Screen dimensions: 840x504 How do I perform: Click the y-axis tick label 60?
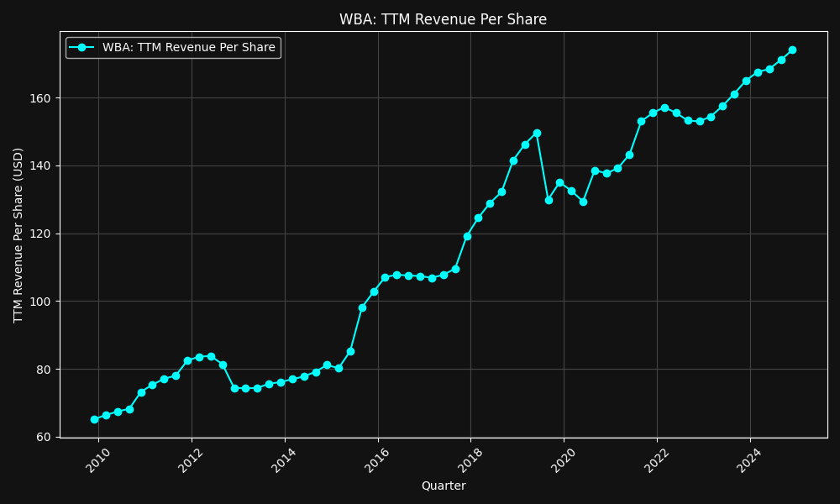[x=44, y=437]
